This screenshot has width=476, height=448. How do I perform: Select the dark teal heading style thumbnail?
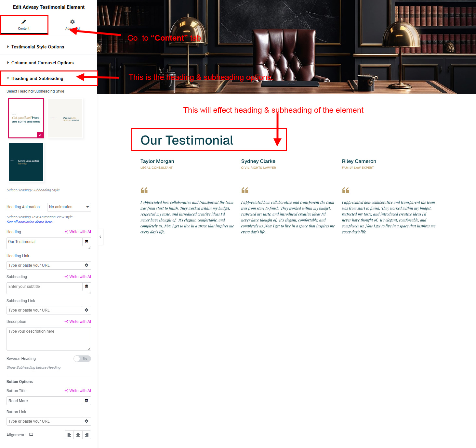[x=26, y=162]
